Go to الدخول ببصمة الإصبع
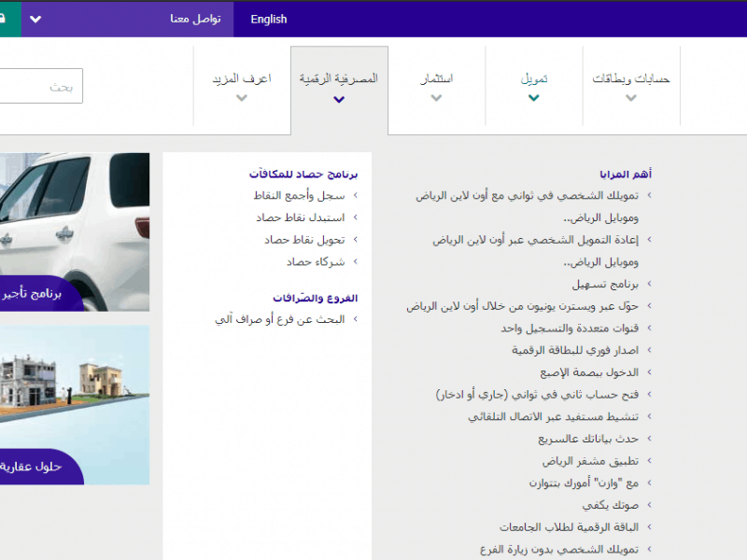 click(x=589, y=372)
